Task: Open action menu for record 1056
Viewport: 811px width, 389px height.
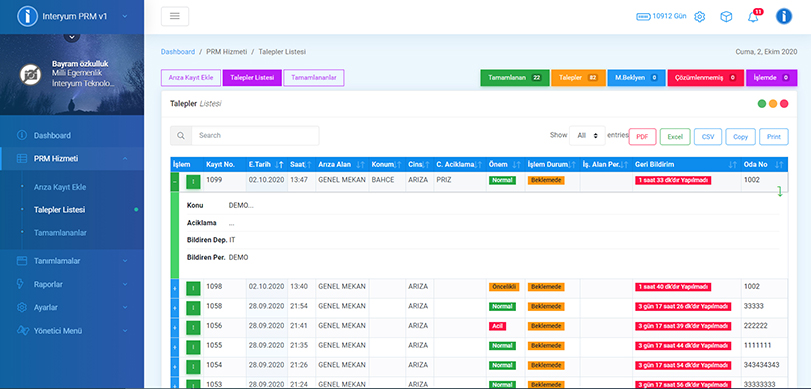Action: [193, 327]
